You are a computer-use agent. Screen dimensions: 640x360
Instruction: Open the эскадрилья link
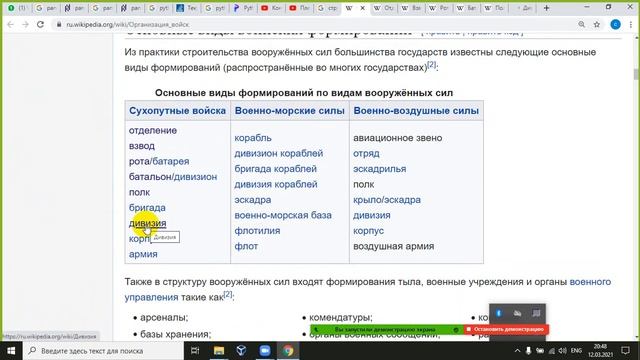point(380,169)
